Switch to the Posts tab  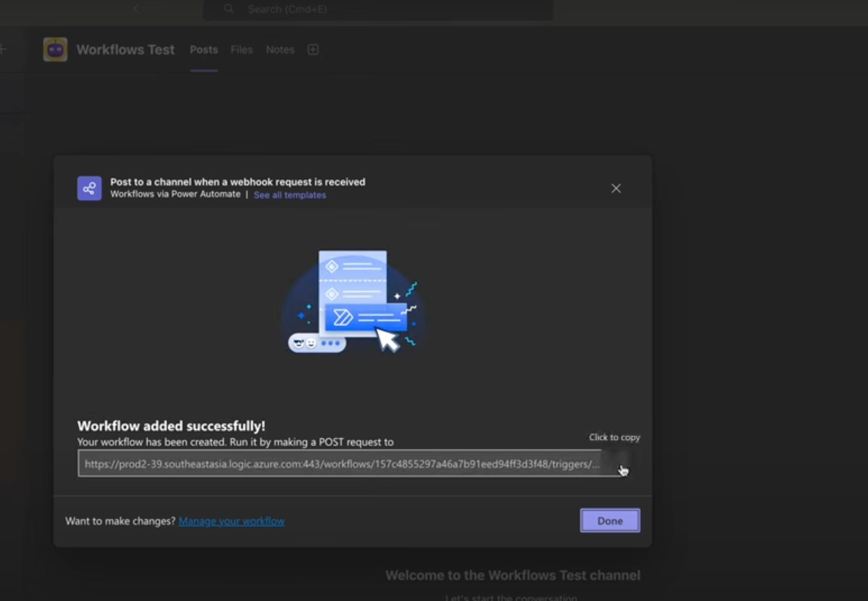coord(204,50)
